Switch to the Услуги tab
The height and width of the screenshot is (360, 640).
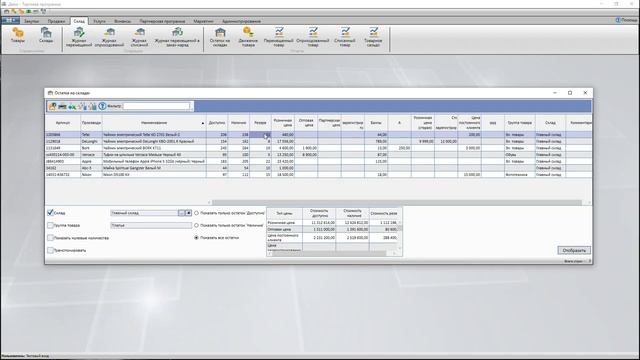[x=99, y=21]
